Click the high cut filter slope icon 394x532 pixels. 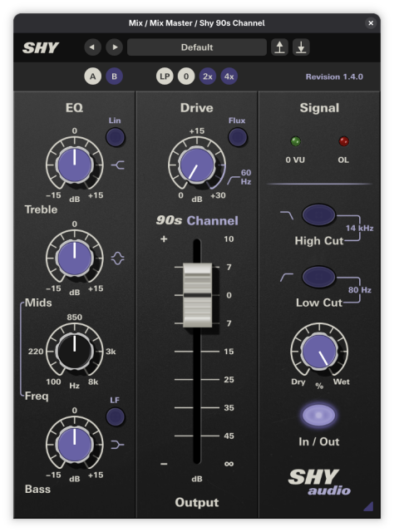click(x=287, y=215)
